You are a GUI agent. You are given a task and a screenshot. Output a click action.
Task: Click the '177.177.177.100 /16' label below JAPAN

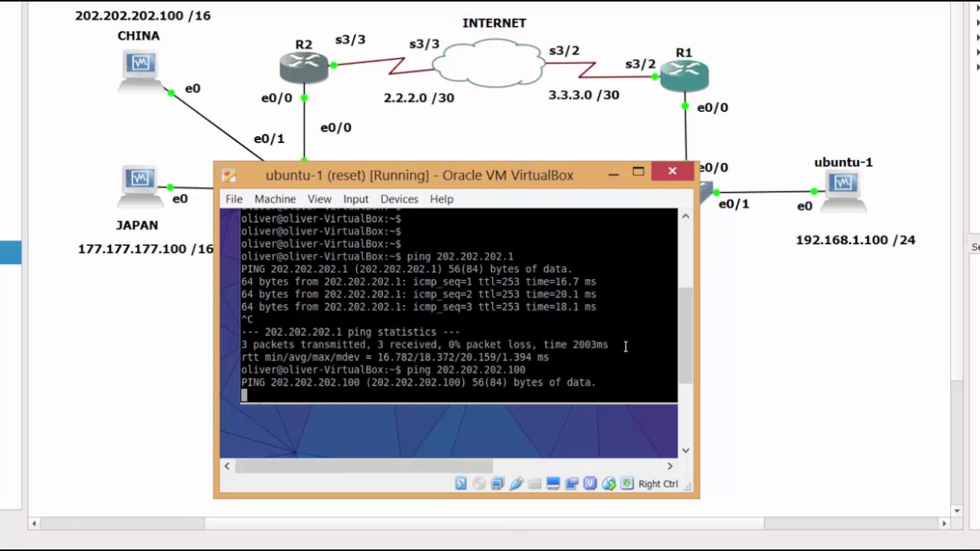coord(145,249)
